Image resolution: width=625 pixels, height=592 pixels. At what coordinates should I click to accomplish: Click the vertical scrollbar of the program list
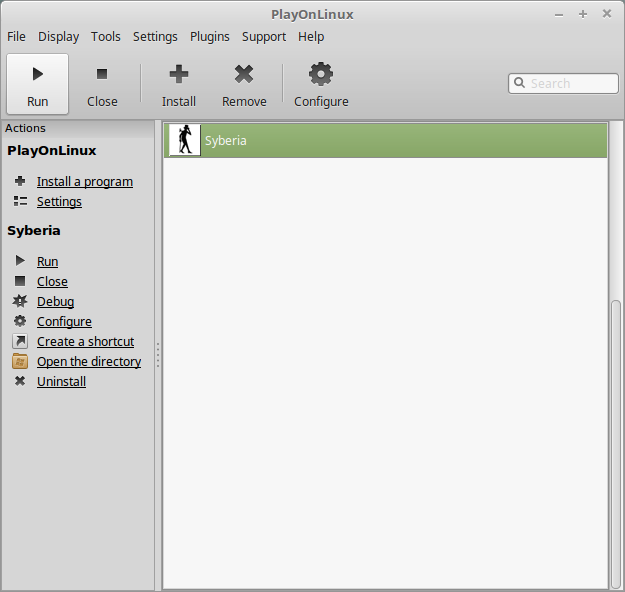(616, 444)
